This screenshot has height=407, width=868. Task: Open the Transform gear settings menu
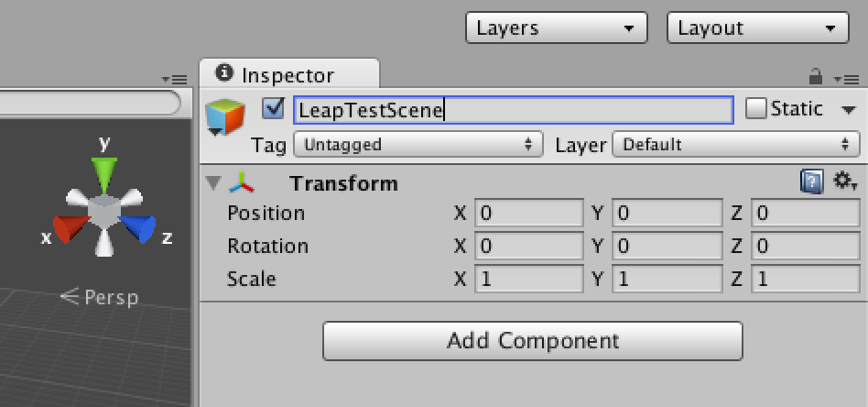pos(845,181)
